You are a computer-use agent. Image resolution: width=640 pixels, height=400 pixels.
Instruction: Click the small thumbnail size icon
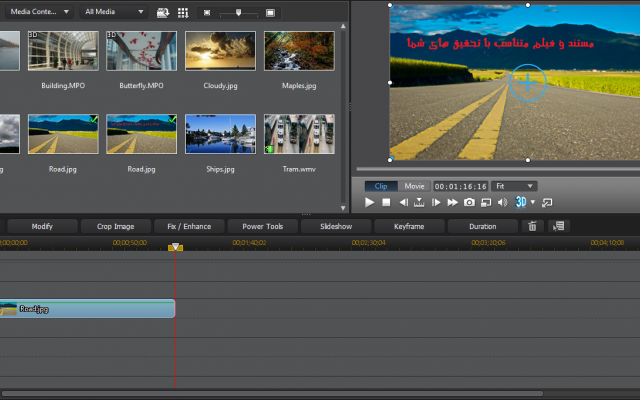tap(207, 13)
